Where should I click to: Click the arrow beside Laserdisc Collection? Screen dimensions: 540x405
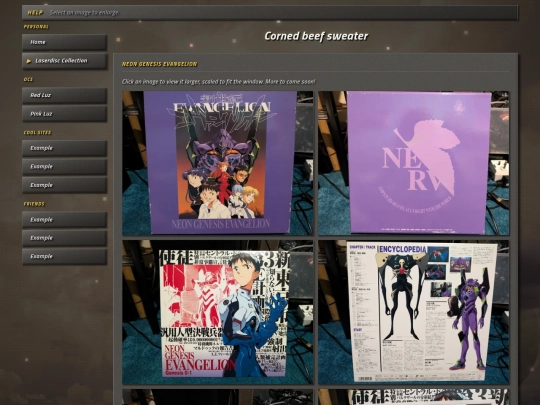[x=29, y=61]
